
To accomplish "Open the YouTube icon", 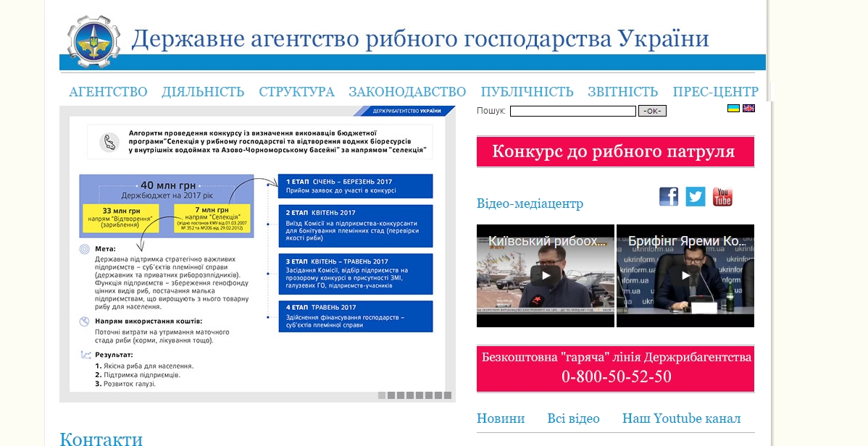I will point(722,196).
